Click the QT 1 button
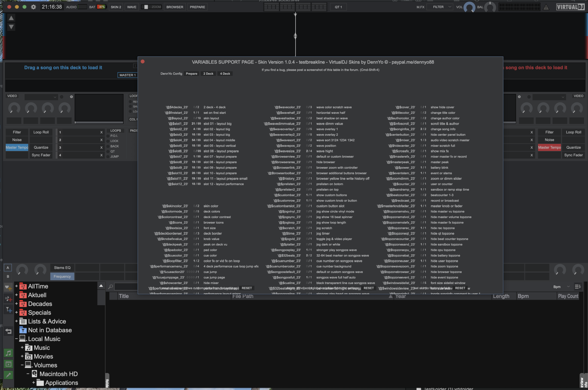This screenshot has height=390, width=588. point(338,7)
